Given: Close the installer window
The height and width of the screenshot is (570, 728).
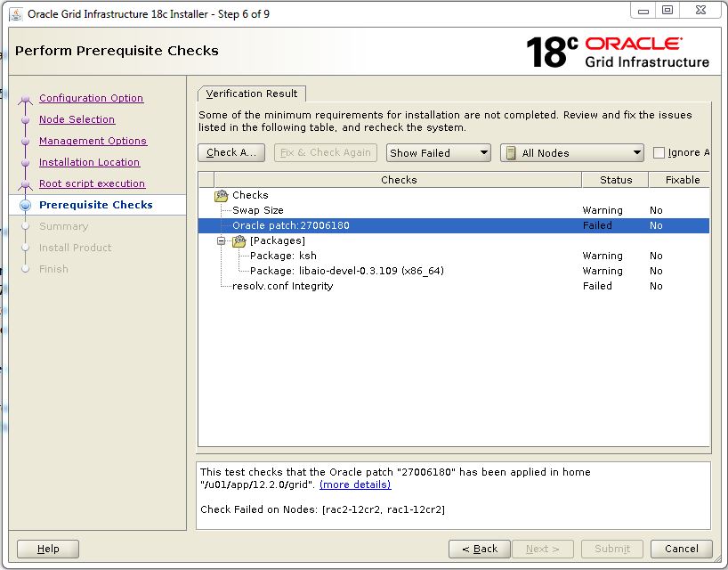Looking at the screenshot, I should pyautogui.click(x=700, y=11).
